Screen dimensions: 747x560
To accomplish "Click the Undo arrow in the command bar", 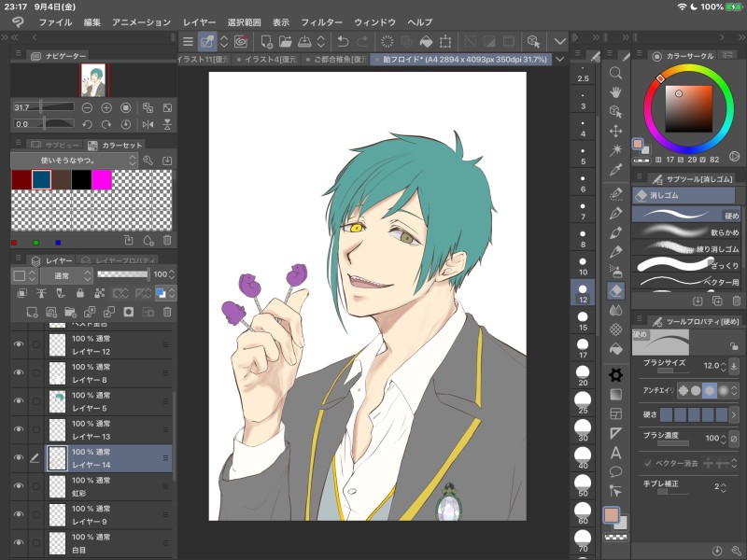I will [x=342, y=41].
